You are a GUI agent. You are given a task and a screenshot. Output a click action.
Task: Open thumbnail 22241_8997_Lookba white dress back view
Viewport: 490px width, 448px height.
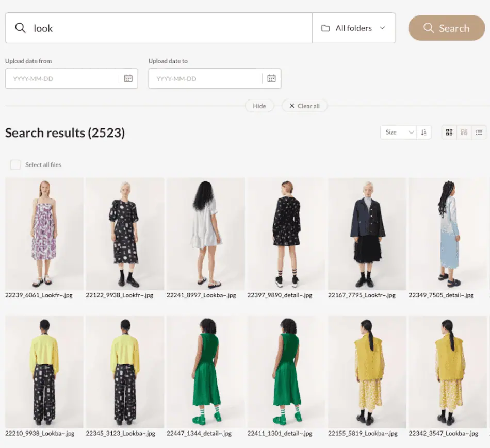pos(206,234)
